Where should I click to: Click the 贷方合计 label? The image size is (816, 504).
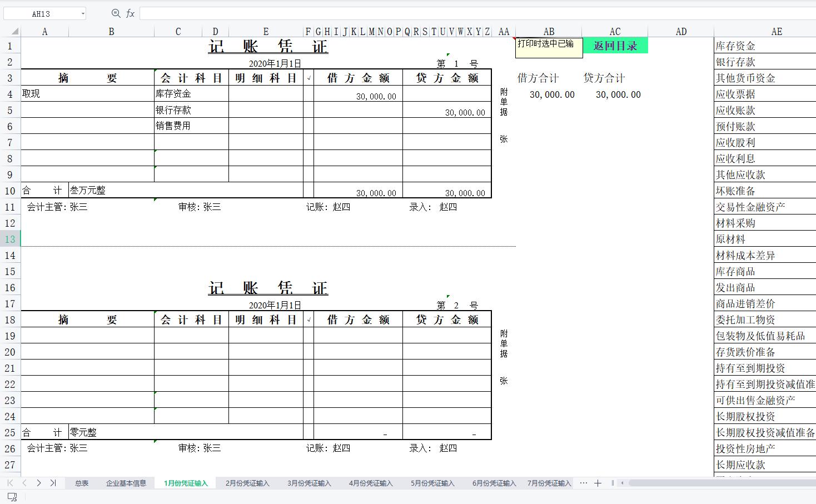pos(604,78)
